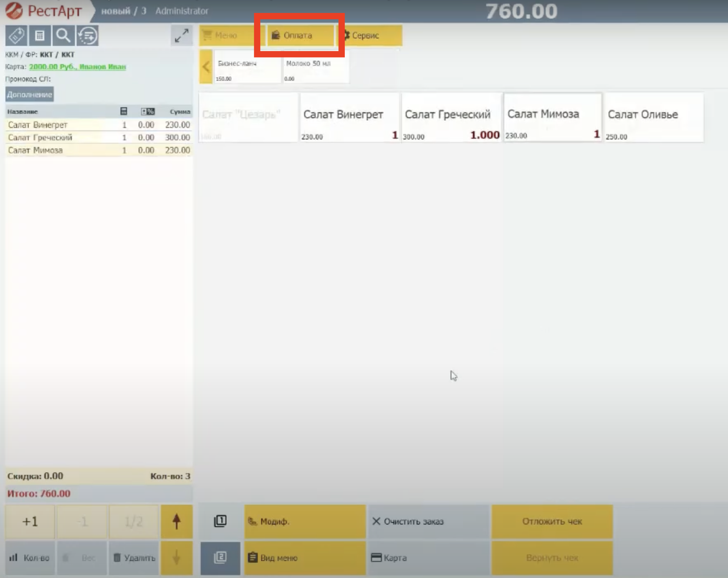Click the Название column header

click(x=22, y=112)
